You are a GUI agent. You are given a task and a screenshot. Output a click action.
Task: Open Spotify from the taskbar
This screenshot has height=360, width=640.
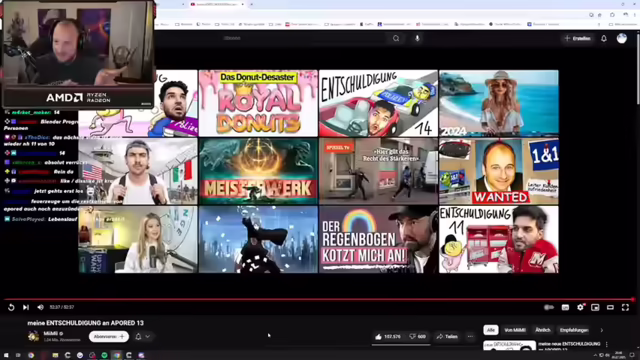[x=104, y=355]
